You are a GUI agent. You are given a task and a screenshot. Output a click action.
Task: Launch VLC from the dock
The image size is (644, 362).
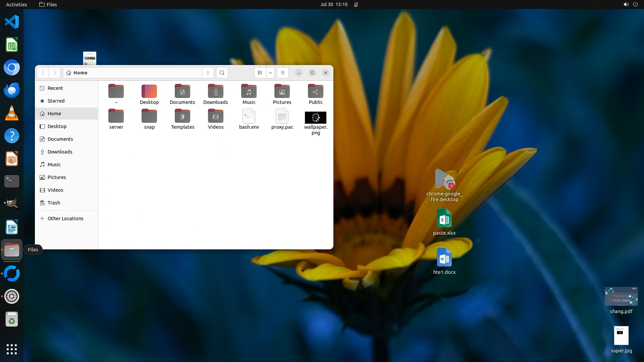(12, 113)
